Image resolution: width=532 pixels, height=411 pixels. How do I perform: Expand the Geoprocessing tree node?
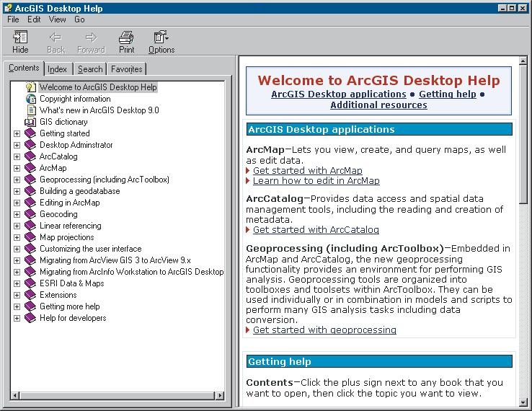pos(17,180)
